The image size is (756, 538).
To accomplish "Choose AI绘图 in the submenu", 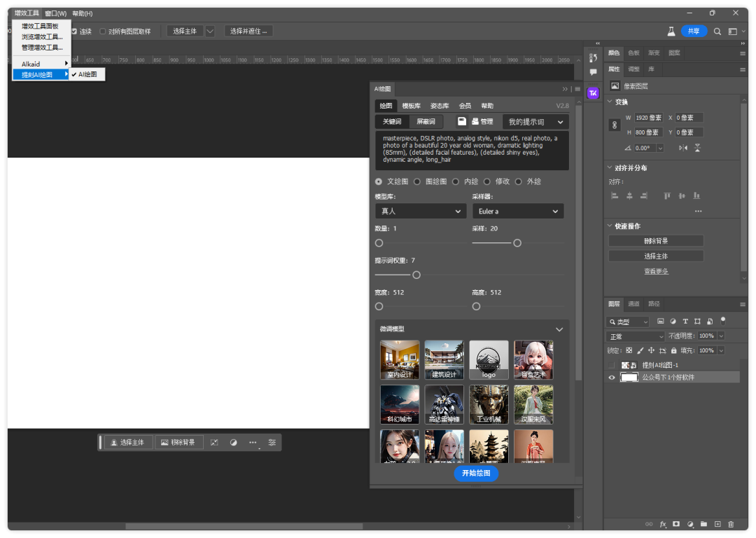I will (87, 74).
